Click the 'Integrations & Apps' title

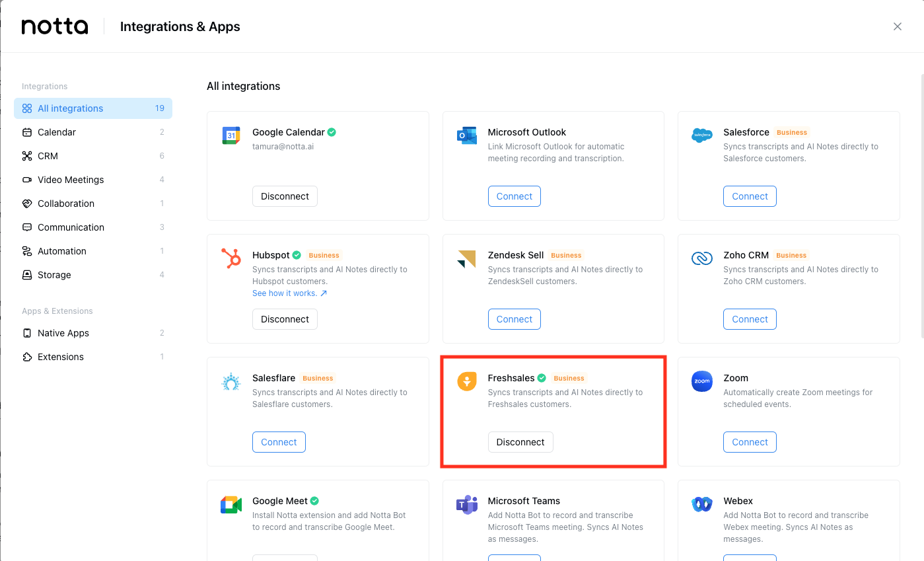180,27
